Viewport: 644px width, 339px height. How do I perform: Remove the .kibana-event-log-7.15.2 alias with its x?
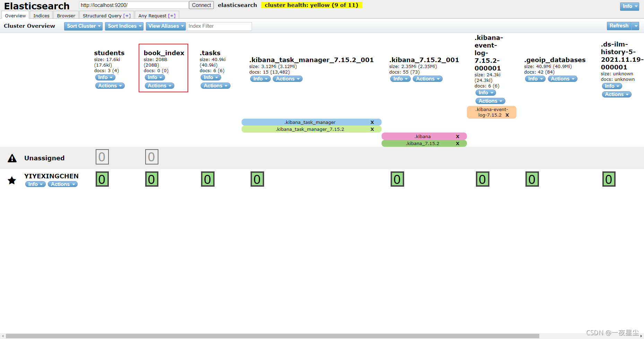[x=507, y=115]
